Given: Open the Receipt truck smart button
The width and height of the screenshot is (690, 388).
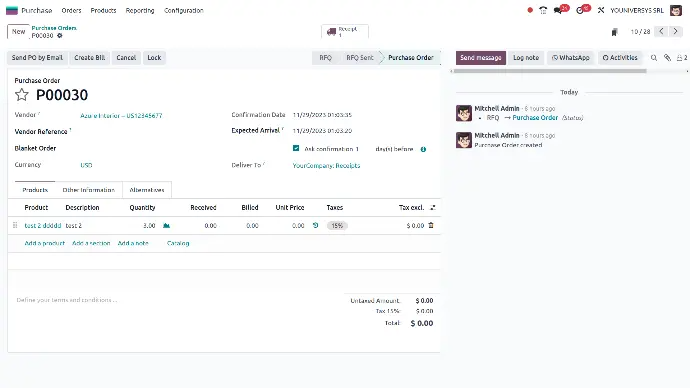Looking at the screenshot, I should point(345,32).
